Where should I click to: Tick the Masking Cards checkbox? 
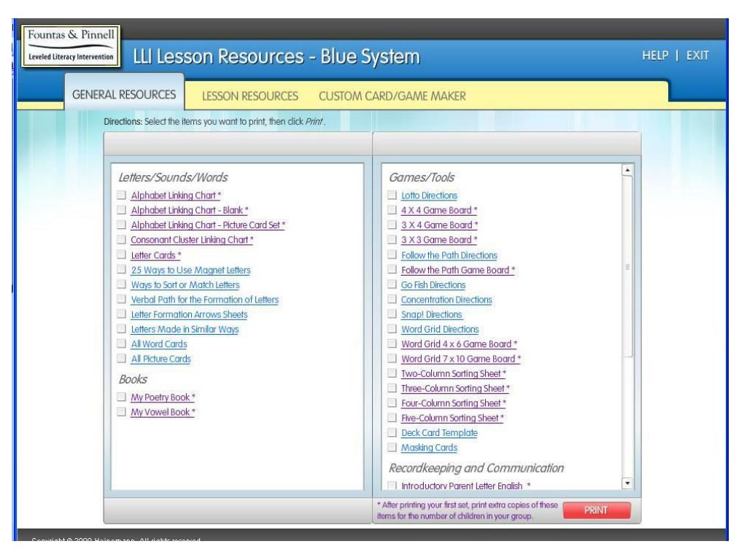(392, 447)
